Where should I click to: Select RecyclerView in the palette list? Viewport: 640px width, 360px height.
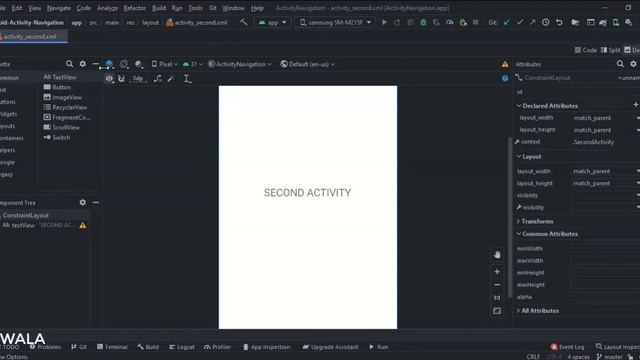(x=65, y=107)
